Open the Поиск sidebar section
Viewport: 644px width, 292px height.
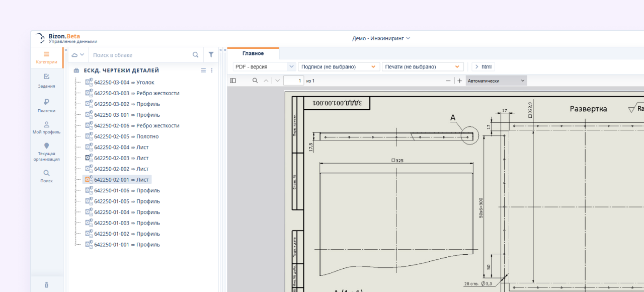46,176
